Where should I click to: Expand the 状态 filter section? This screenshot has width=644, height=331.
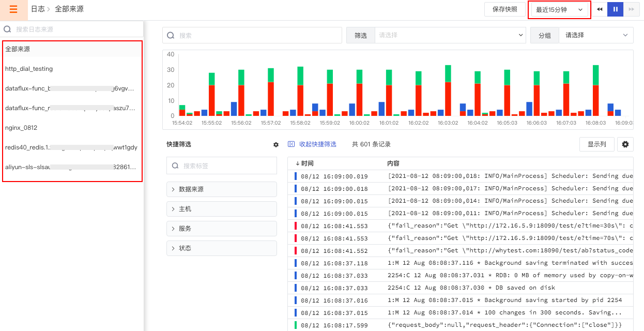tap(222, 248)
